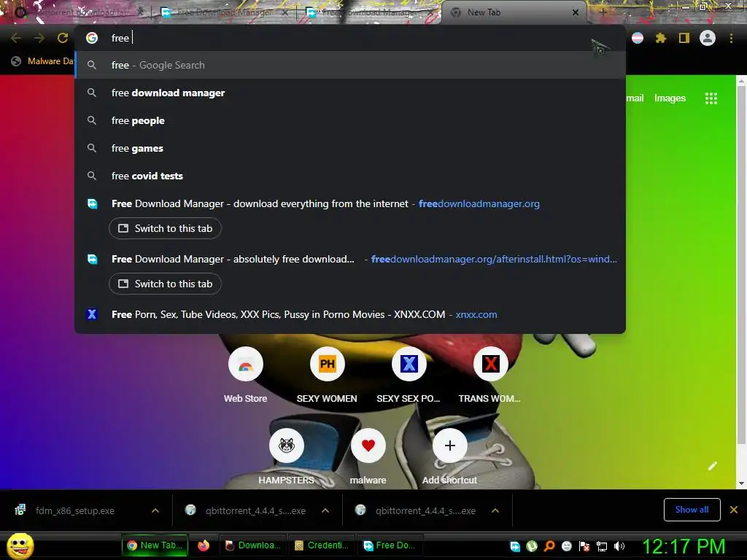This screenshot has height=560, width=747.
Task: Switch to tab for 'absolutely free download' result
Action: [165, 284]
